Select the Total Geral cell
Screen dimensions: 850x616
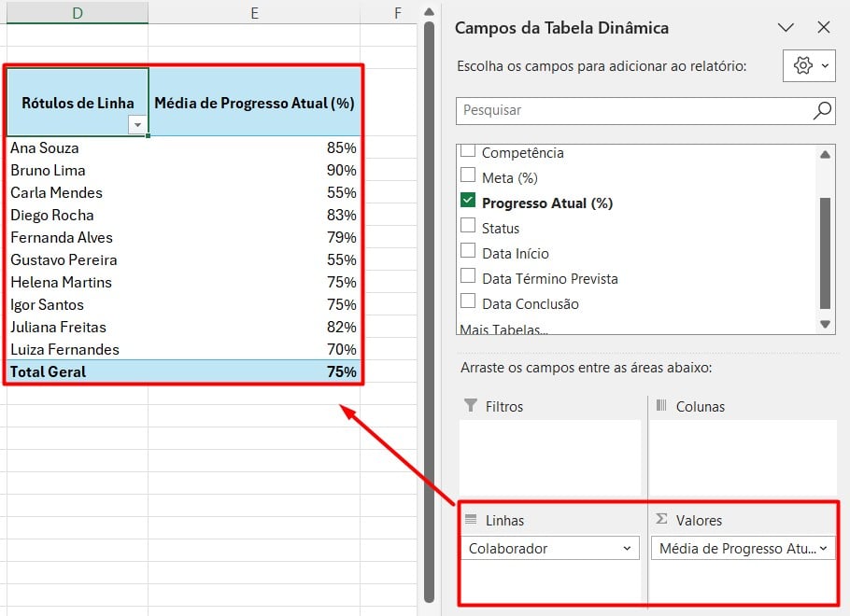pyautogui.click(x=78, y=371)
